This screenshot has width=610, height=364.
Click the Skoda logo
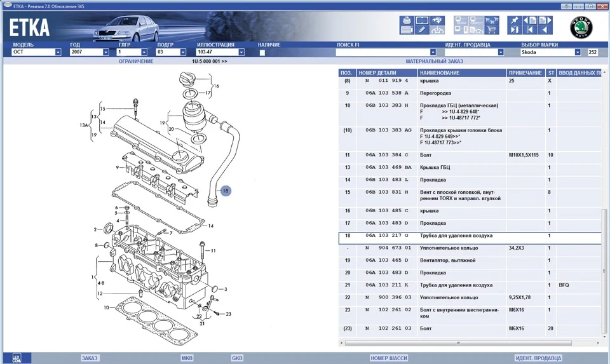point(581,27)
